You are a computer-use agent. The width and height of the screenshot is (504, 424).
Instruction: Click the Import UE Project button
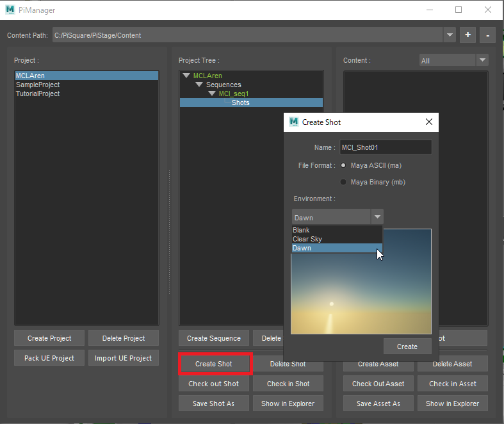click(124, 358)
